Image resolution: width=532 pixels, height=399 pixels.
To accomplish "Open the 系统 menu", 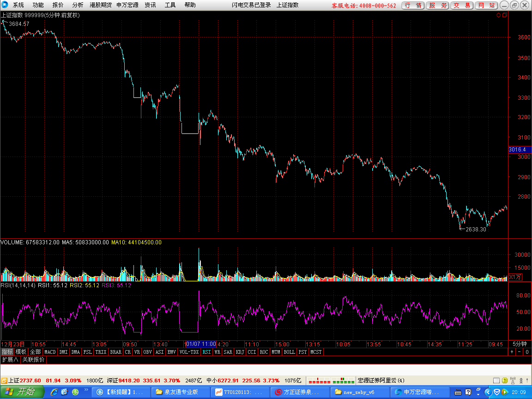I will (18, 5).
